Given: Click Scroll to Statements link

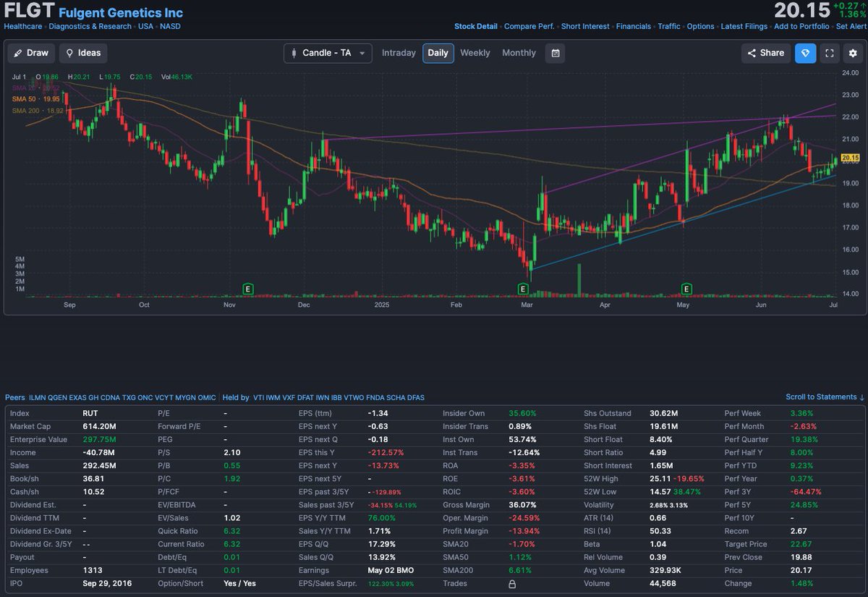Looking at the screenshot, I should pos(825,397).
